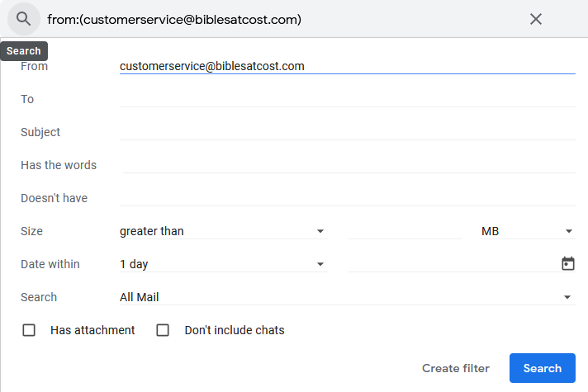Click the blue Search button
Viewport: 588px width, 392px height.
(543, 368)
